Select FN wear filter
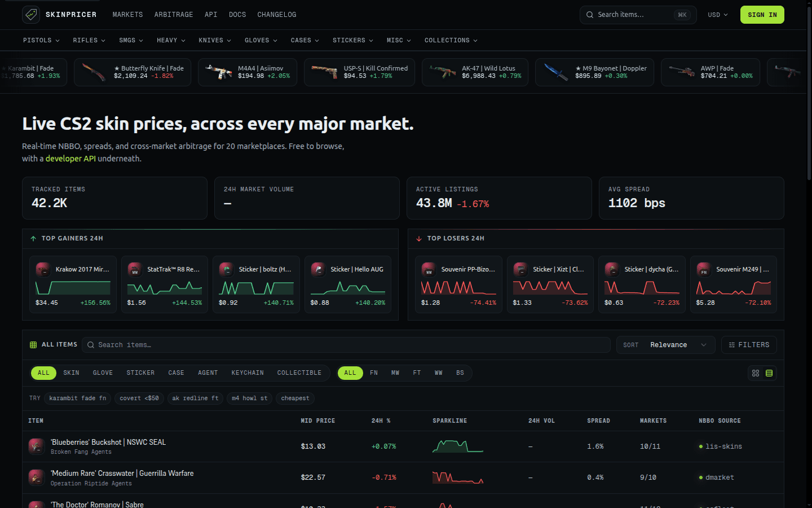The height and width of the screenshot is (508, 812). [374, 373]
